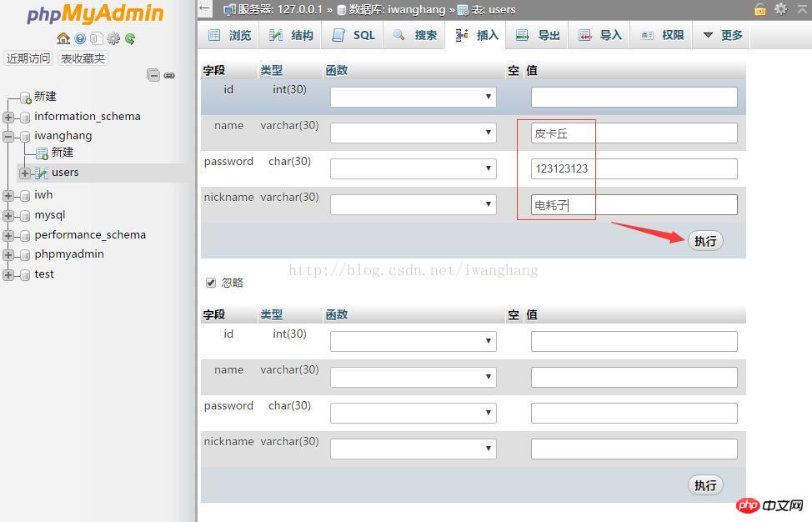Expand the mysql database node
The width and height of the screenshot is (812, 522).
8,215
